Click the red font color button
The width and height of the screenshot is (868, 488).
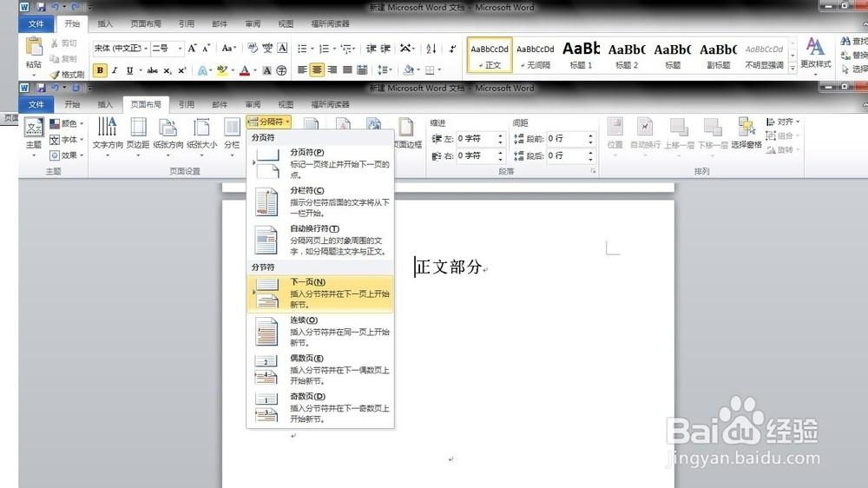click(x=245, y=70)
